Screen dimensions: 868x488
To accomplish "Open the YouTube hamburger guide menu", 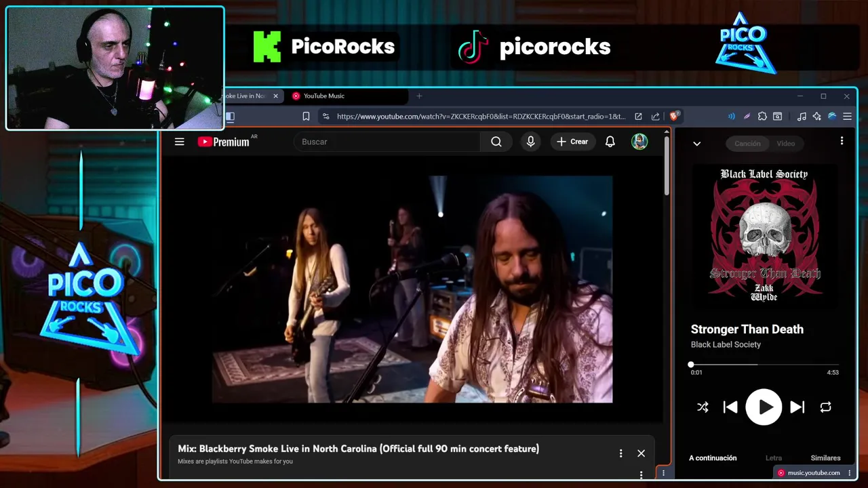I will coord(179,142).
